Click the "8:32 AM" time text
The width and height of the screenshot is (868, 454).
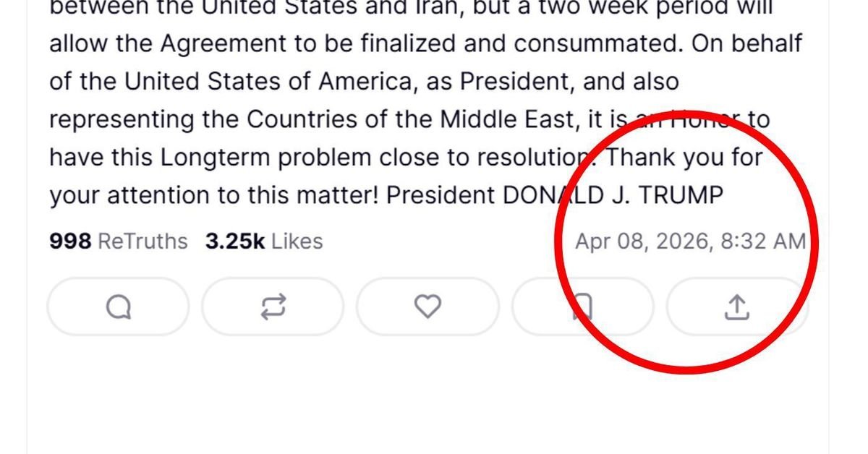pyautogui.click(x=763, y=241)
